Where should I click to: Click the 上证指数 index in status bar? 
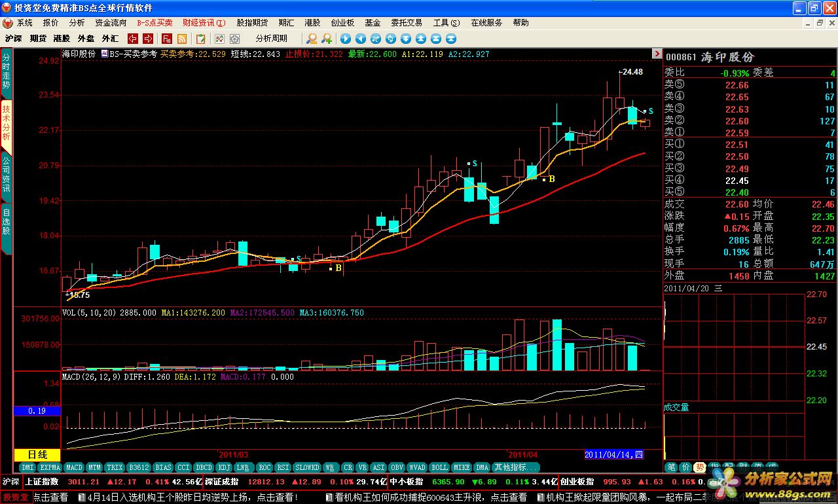point(43,482)
